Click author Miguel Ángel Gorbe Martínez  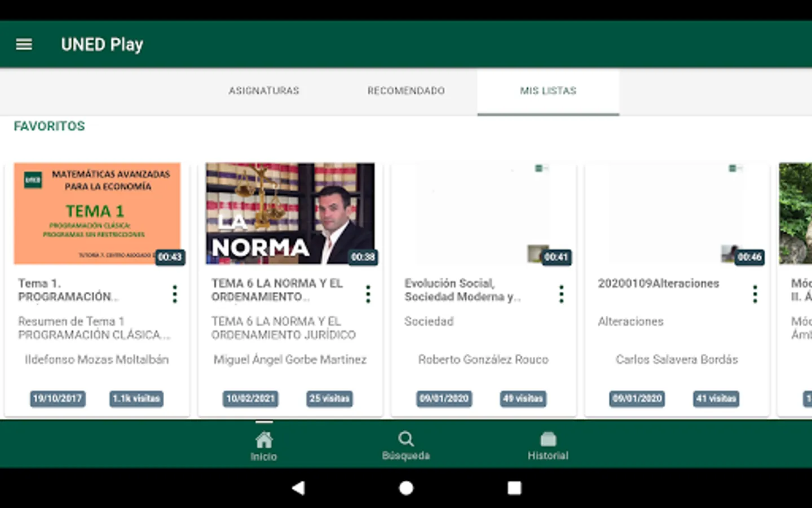[290, 360]
